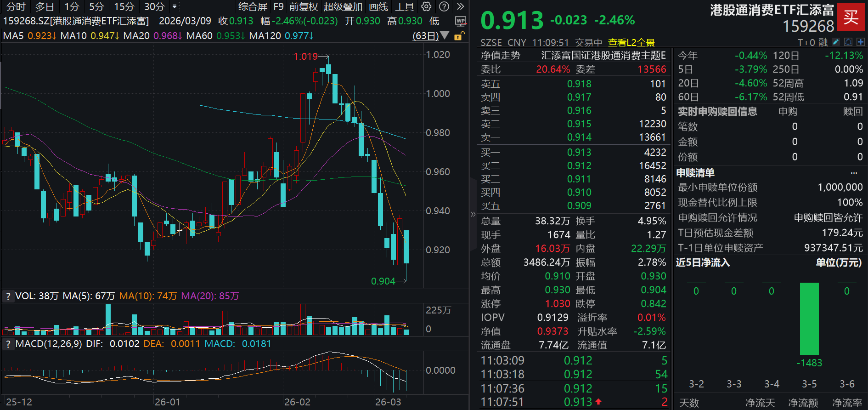Click the MACD indicator question mark icon

tap(8, 344)
